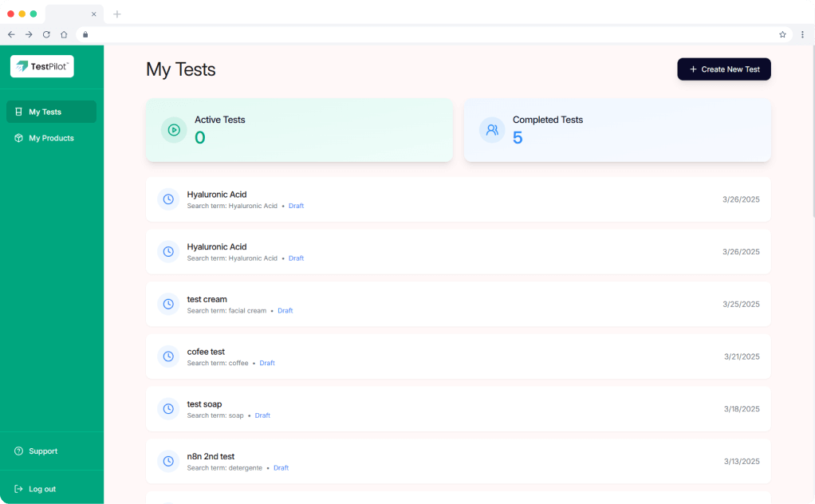Click 'Search term: facial cream' text
The image size is (815, 504).
coord(226,311)
